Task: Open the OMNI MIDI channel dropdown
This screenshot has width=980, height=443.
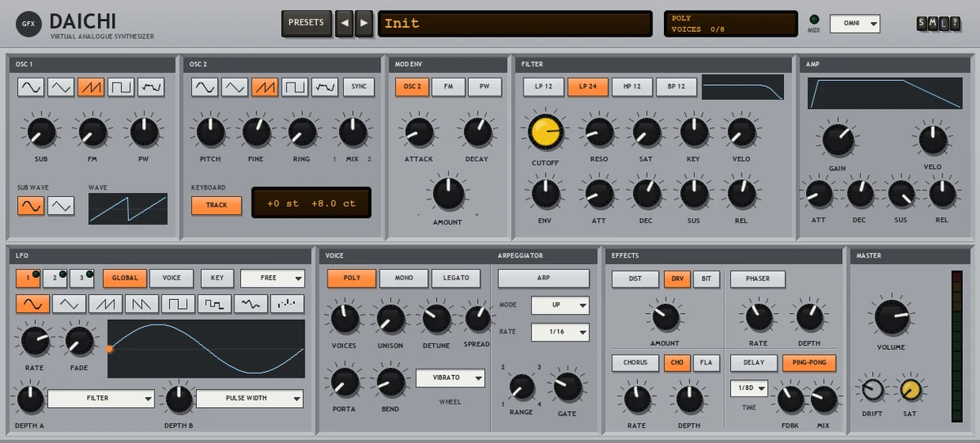Action: pyautogui.click(x=855, y=24)
